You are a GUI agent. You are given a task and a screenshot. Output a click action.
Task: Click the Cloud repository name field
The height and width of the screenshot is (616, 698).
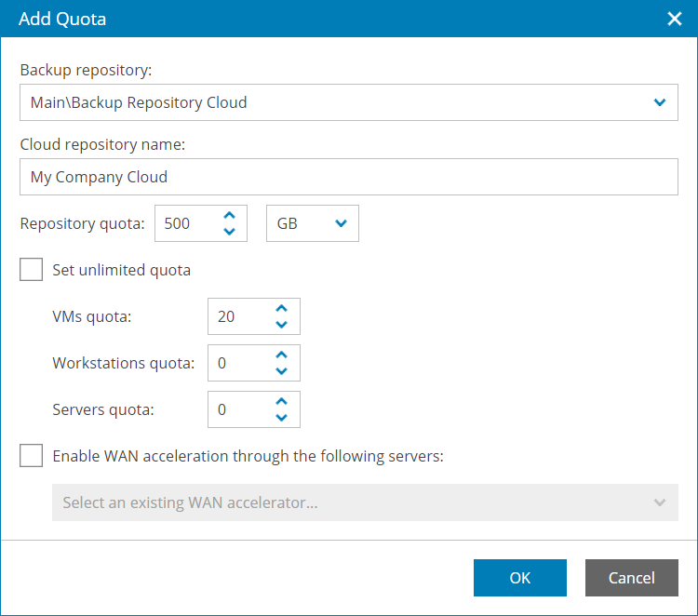tap(348, 177)
